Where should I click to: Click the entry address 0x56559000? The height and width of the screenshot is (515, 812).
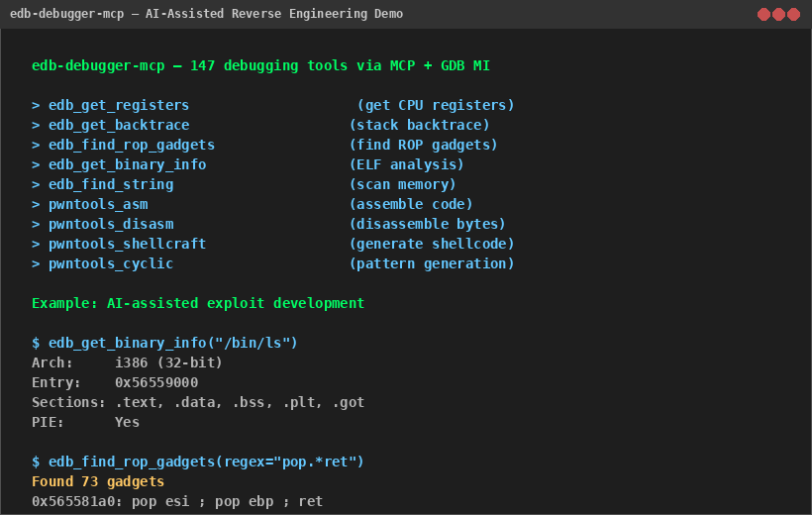156,383
